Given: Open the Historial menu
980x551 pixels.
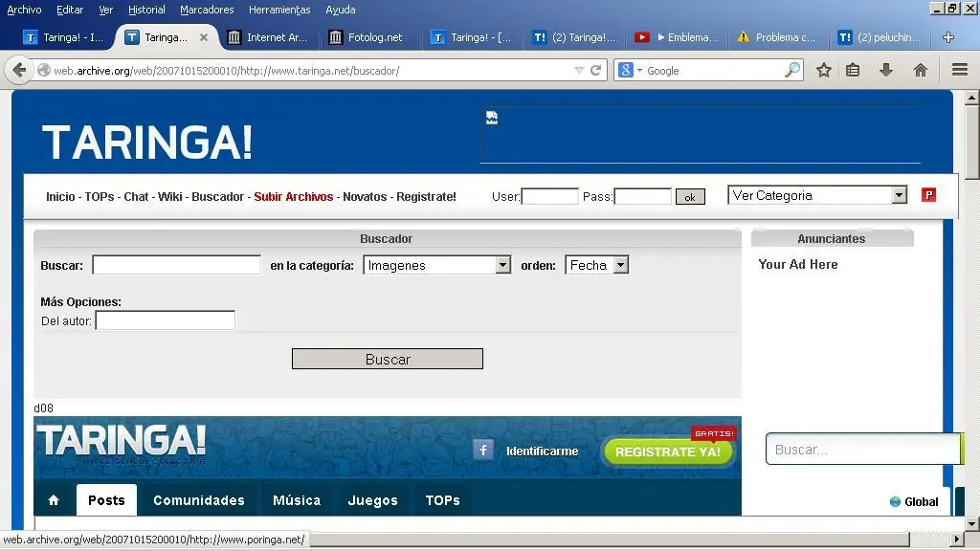Looking at the screenshot, I should pos(145,10).
